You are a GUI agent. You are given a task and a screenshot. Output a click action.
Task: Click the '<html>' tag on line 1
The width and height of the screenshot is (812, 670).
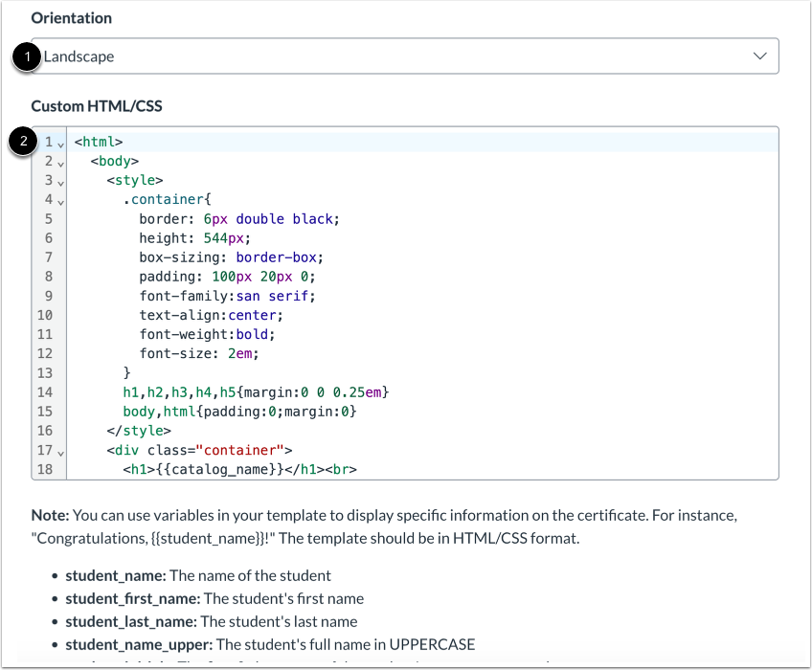tap(99, 142)
